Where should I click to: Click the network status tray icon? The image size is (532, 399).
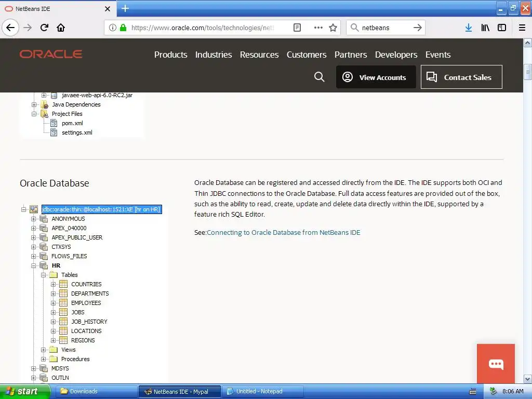point(493,391)
